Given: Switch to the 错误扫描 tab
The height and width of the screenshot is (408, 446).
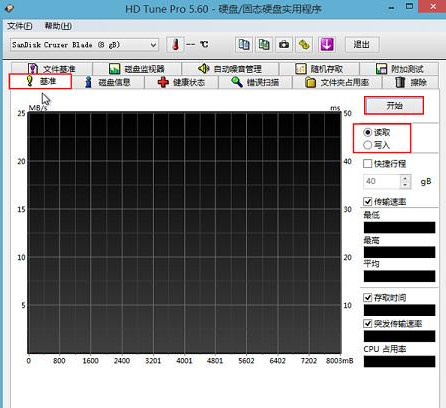Looking at the screenshot, I should 255,82.
